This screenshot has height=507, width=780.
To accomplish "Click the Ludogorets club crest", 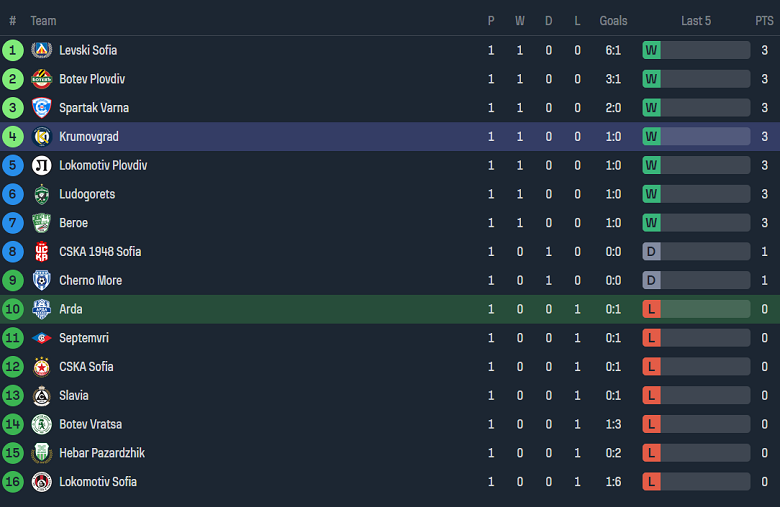I will (41, 194).
